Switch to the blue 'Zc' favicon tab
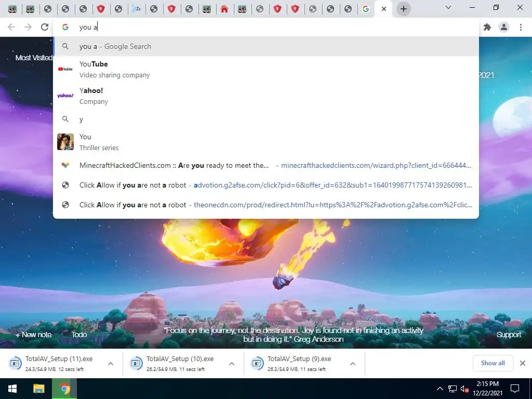Viewport: 532px width, 399px height. pyautogui.click(x=136, y=9)
